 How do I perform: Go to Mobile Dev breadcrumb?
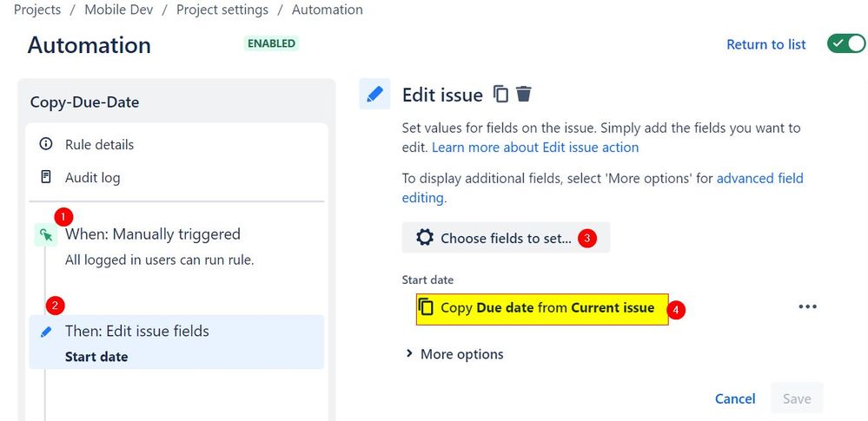click(x=118, y=10)
